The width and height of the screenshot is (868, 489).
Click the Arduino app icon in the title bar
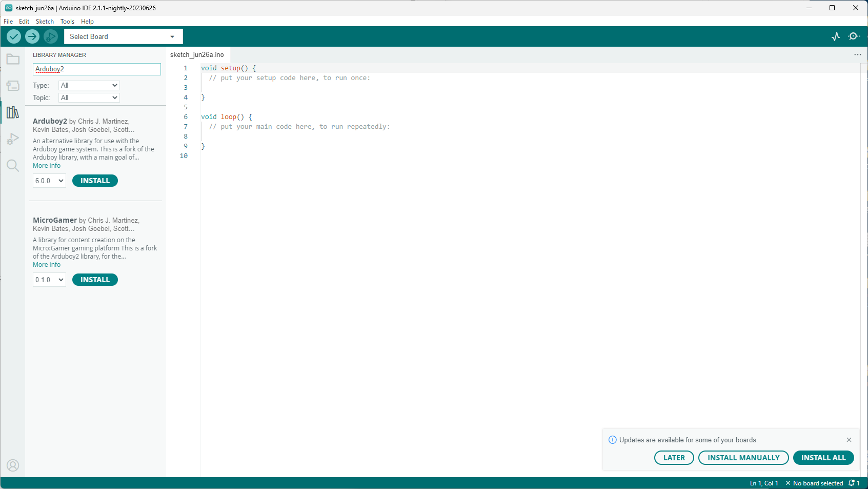(9, 8)
